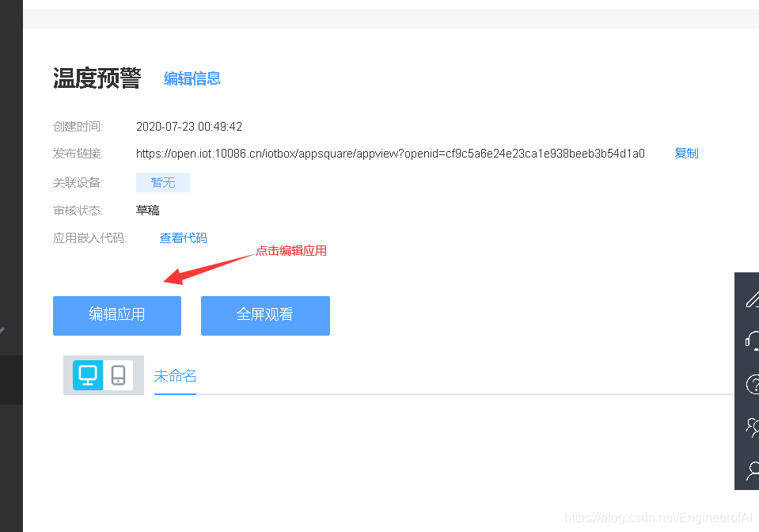Collapse the left panel via edge arrow
Image resolution: width=759 pixels, height=532 pixels.
pos(3,332)
